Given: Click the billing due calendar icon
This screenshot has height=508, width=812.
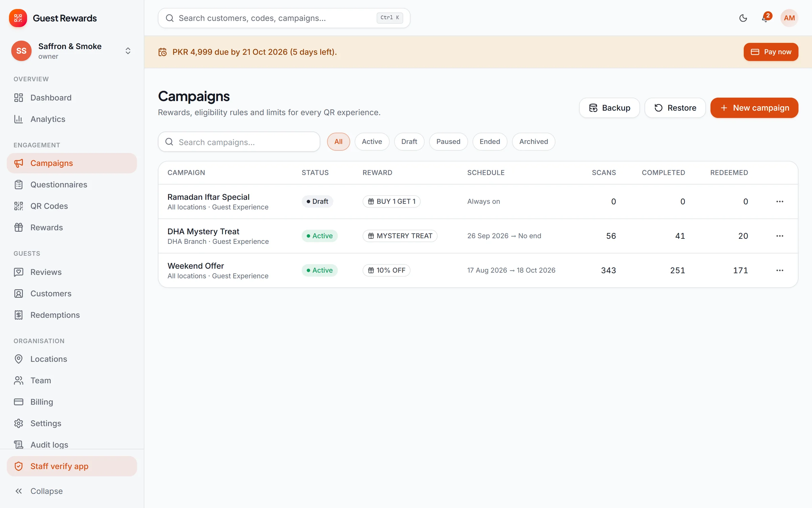Looking at the screenshot, I should [162, 52].
